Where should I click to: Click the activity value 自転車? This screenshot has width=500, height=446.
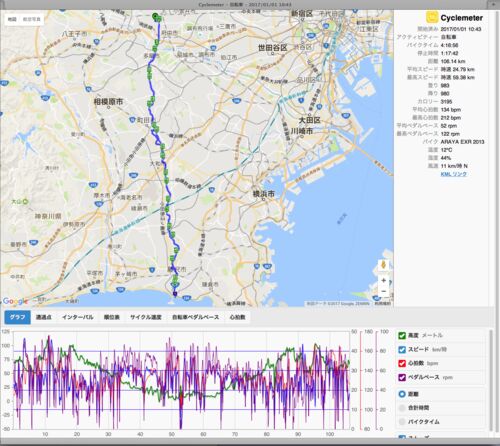point(448,37)
